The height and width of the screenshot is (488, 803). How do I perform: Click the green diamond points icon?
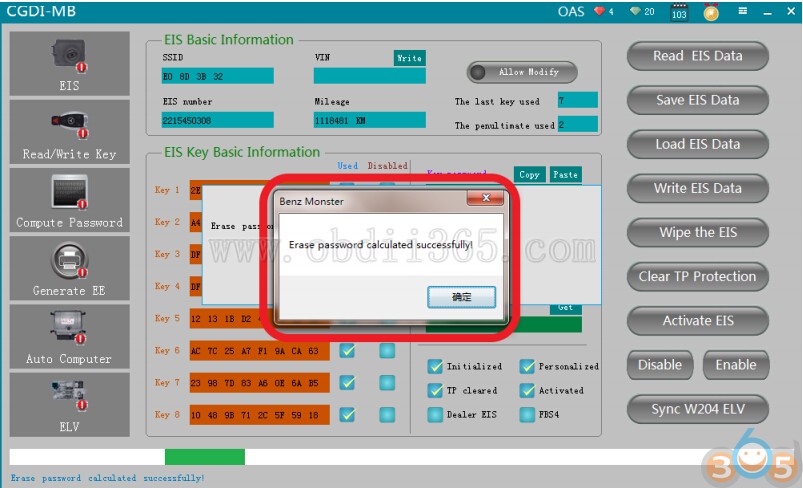636,11
